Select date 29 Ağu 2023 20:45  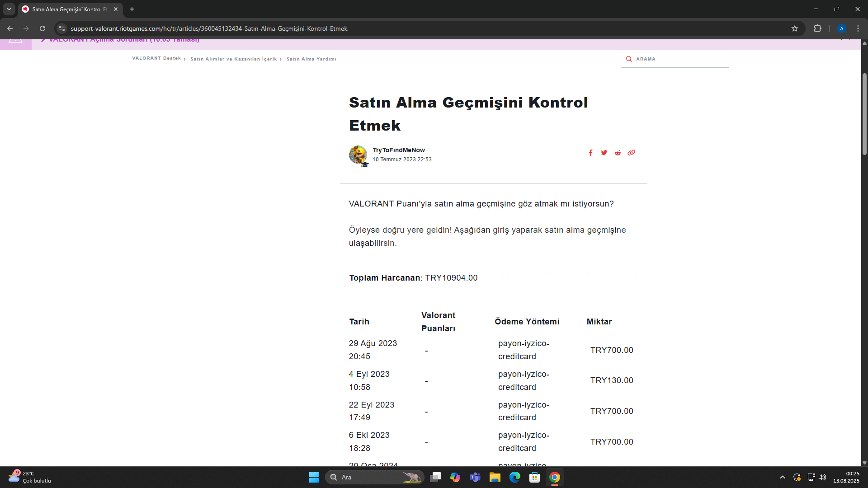pos(373,350)
